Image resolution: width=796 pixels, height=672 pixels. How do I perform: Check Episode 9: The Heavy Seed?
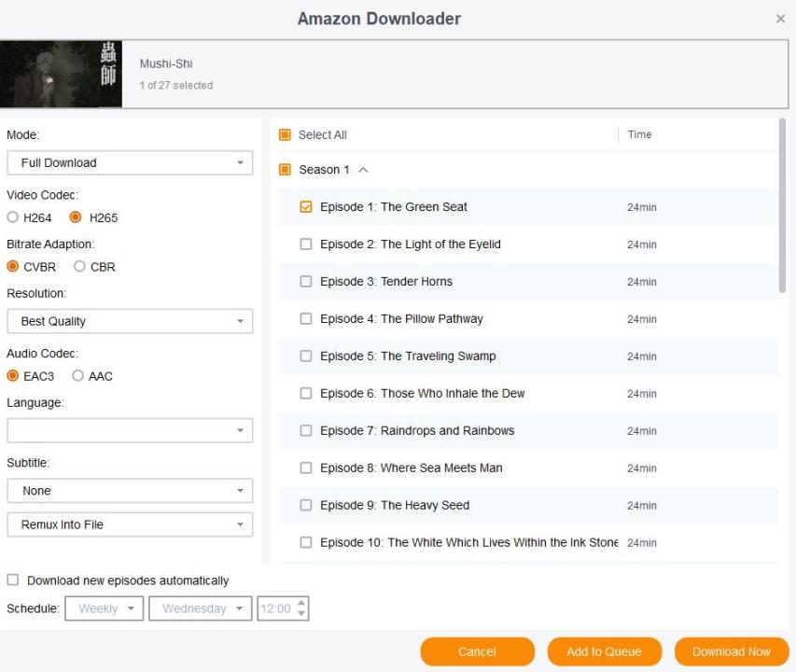[305, 506]
